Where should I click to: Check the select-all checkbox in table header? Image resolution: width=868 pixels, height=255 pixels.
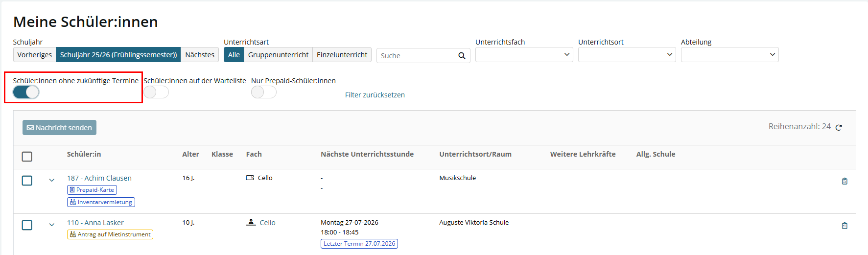pos(27,157)
